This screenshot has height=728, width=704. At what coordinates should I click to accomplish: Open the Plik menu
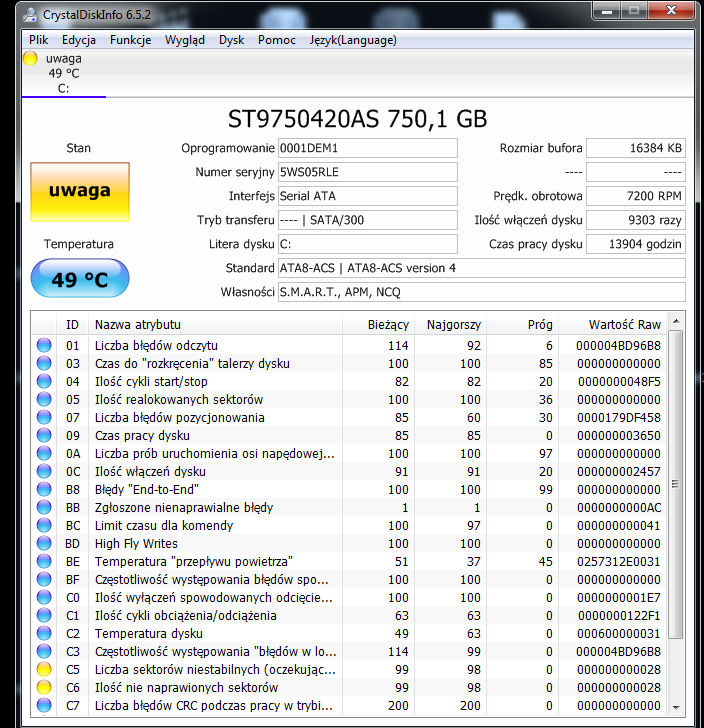click(38, 40)
